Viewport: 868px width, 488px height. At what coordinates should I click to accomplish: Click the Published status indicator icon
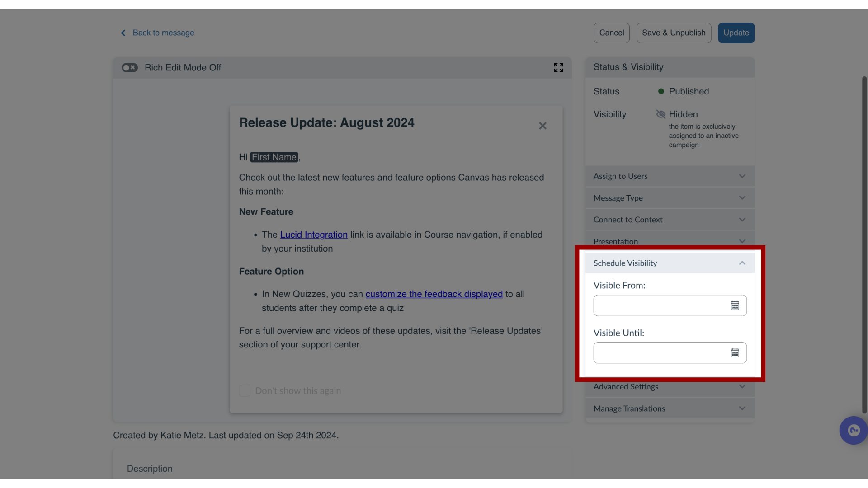tap(660, 92)
